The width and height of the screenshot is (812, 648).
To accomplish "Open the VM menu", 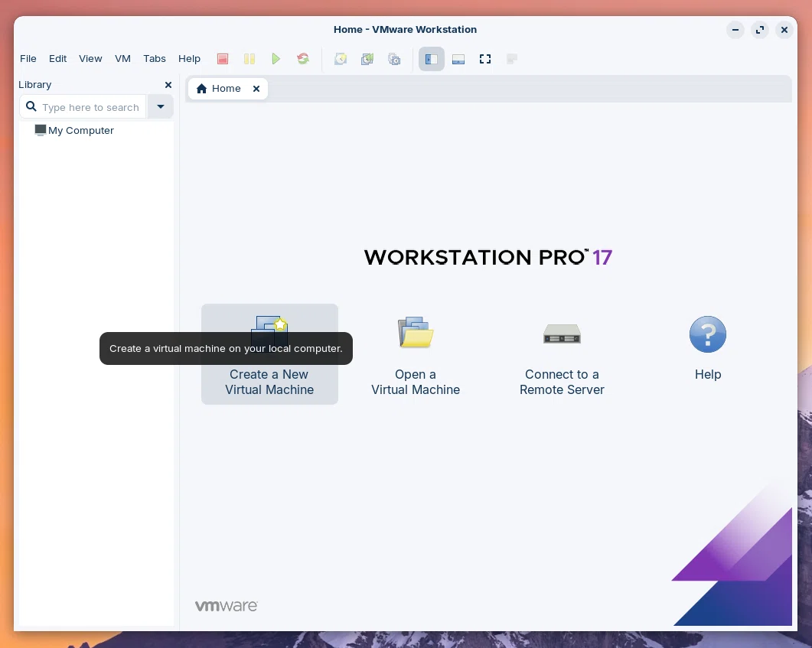I will (122, 58).
